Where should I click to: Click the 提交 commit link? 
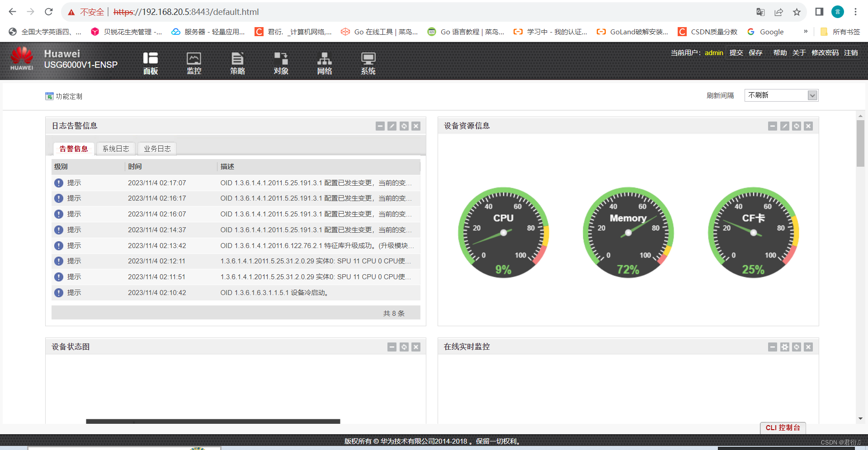[x=736, y=53]
